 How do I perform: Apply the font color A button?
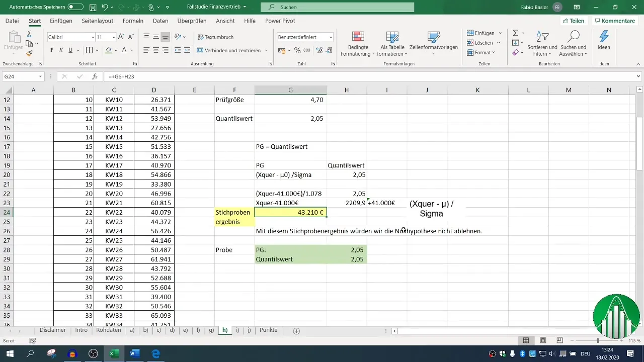[125, 50]
